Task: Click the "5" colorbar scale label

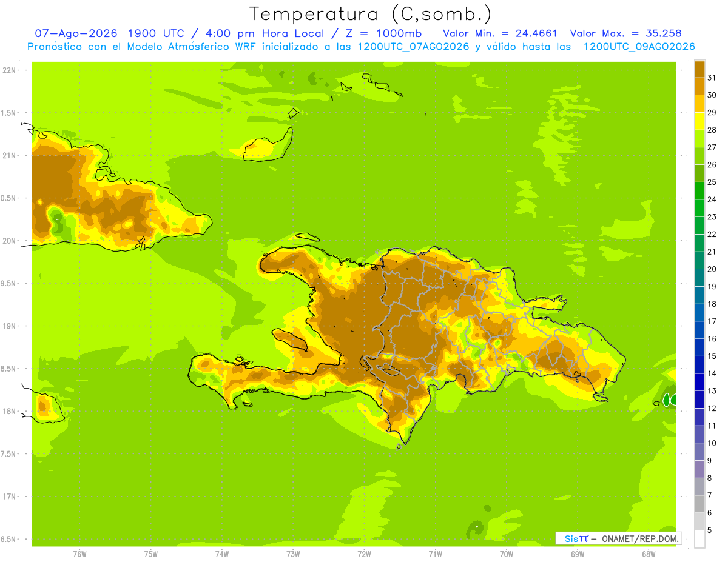Action: pyautogui.click(x=710, y=530)
